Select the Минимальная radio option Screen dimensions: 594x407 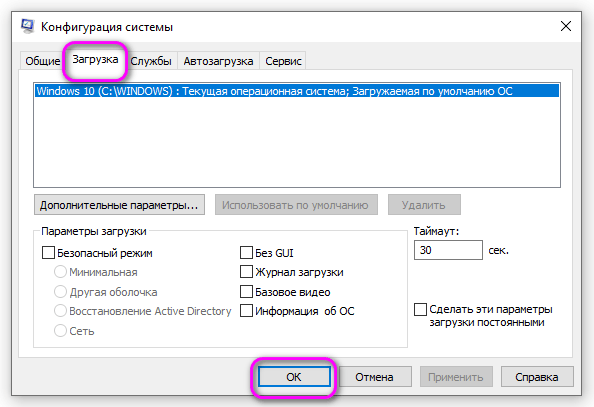[x=60, y=272]
